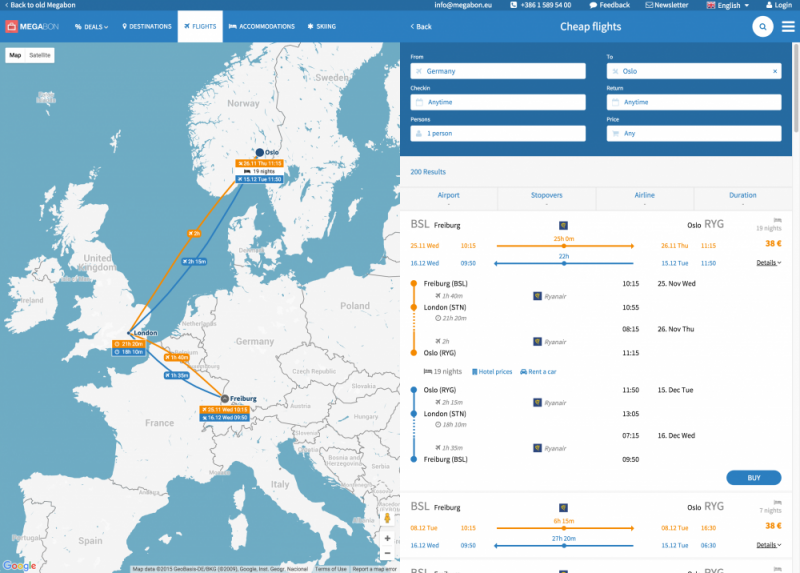Zoom out on the map with minus
This screenshot has width=800, height=573.
pos(387,553)
